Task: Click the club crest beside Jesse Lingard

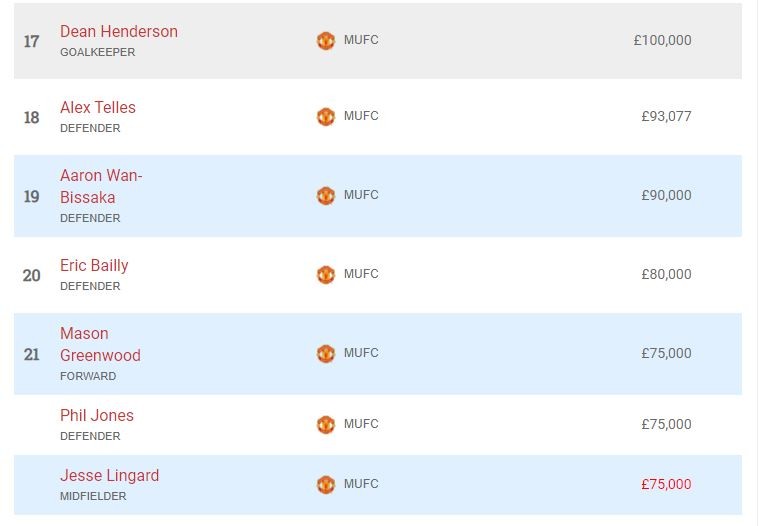Action: click(x=325, y=485)
